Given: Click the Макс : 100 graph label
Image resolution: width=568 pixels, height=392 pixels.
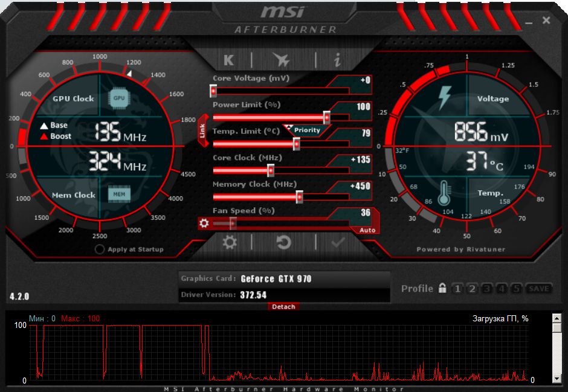Looking at the screenshot, I should (x=80, y=318).
